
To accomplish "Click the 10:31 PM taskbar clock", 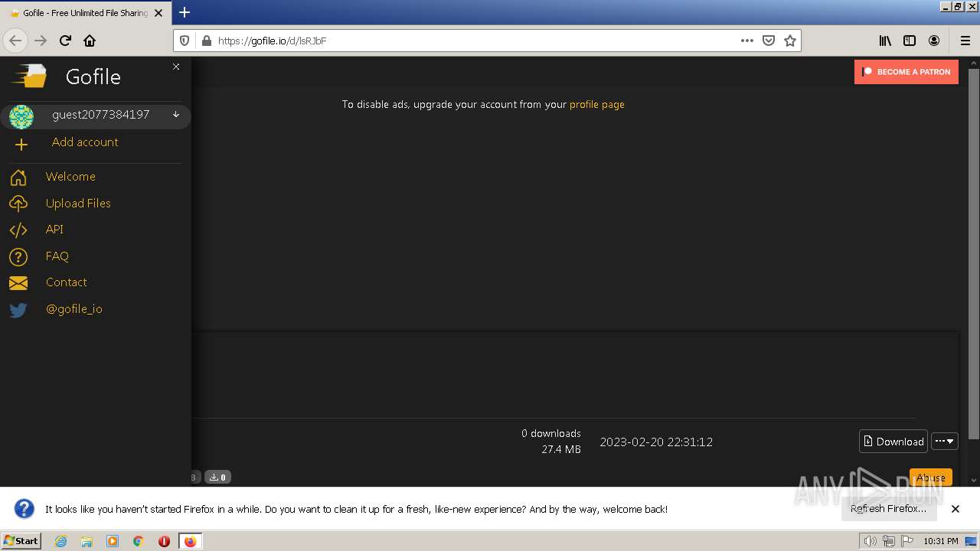I will (940, 541).
